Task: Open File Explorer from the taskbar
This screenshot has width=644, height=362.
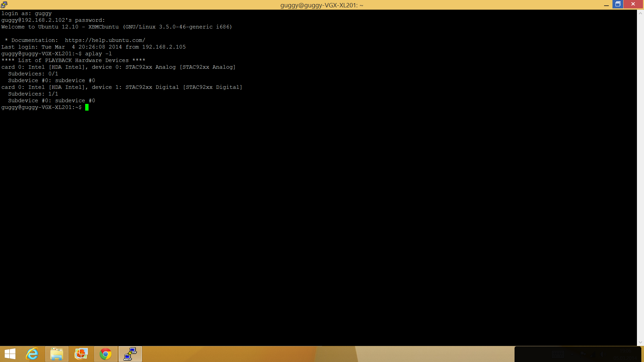Action: point(57,354)
